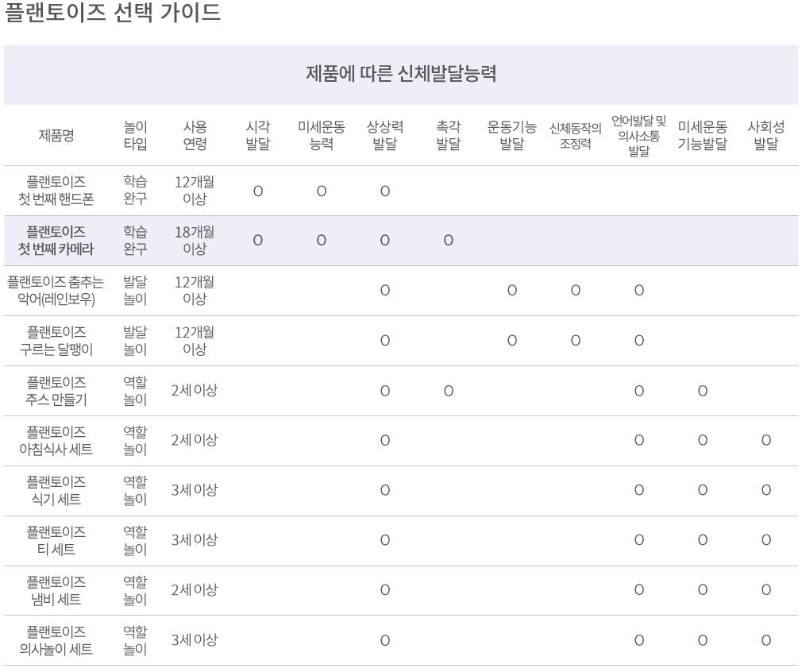This screenshot has height=672, width=802.
Task: Click 운동기능 발달 mark for 춤추는 악어
Action: [x=512, y=290]
